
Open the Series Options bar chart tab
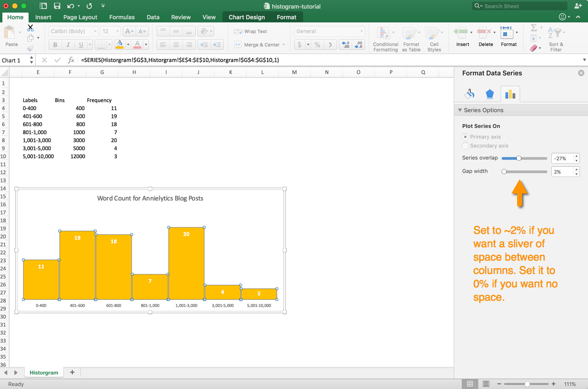coord(510,94)
